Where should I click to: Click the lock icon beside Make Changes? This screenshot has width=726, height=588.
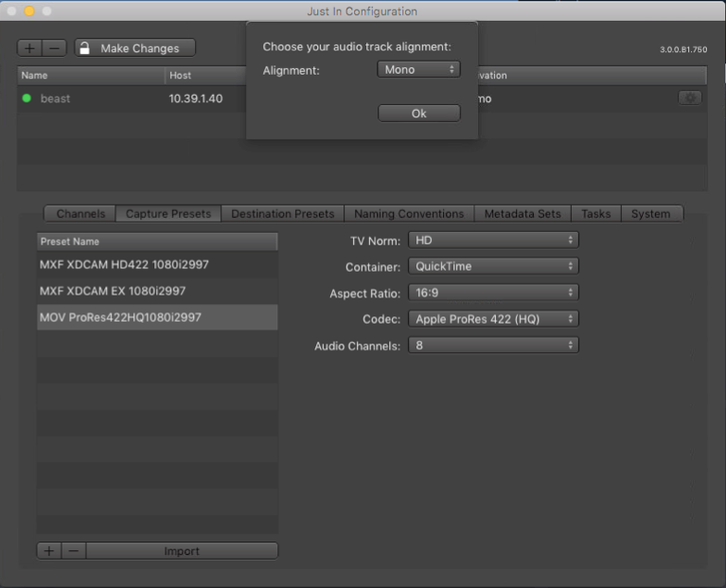coord(85,48)
